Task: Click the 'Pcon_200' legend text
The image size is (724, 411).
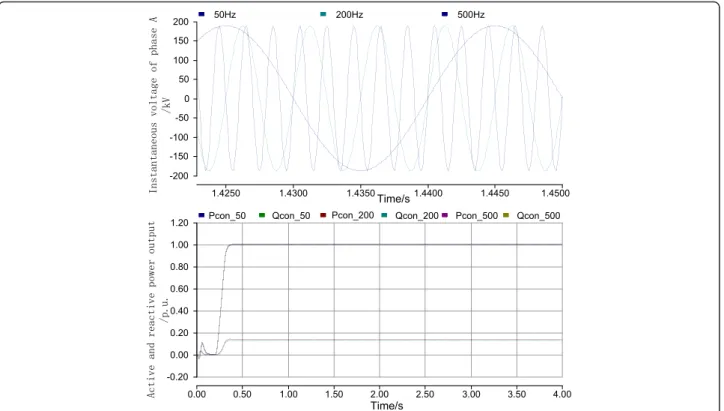Action: pyautogui.click(x=353, y=216)
